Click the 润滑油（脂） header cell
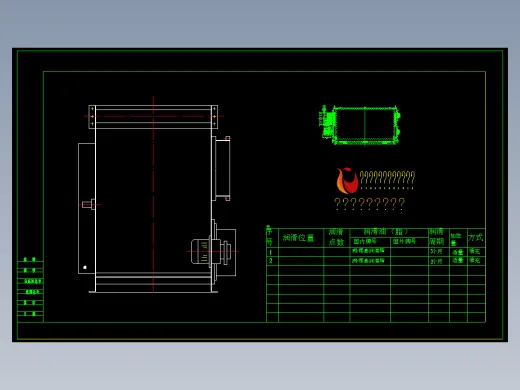Image resolution: width=520 pixels, height=390 pixels. tap(389, 232)
